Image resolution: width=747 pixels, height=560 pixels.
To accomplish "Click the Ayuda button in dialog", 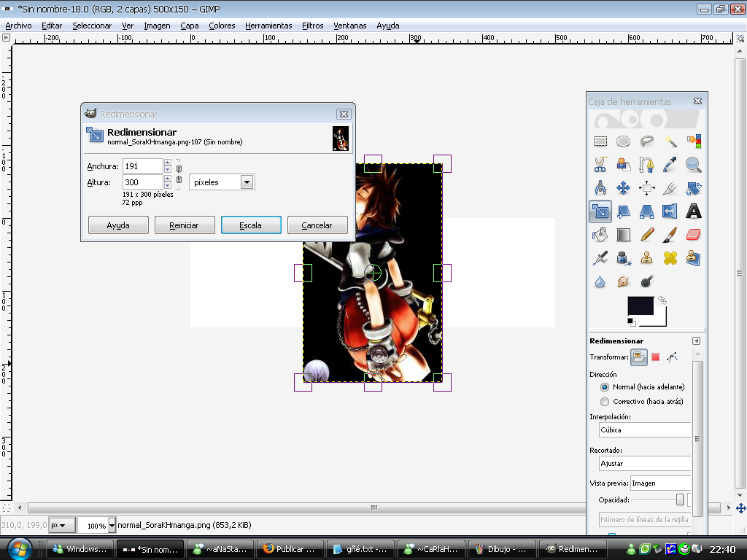I will click(x=118, y=225).
